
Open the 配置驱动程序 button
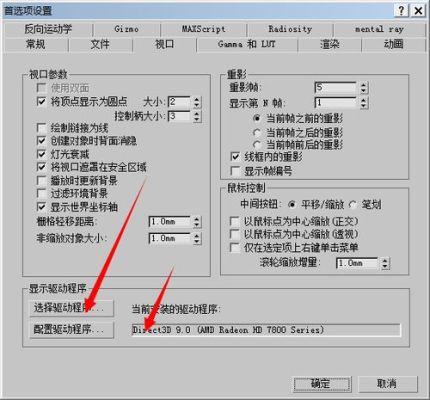(71, 330)
